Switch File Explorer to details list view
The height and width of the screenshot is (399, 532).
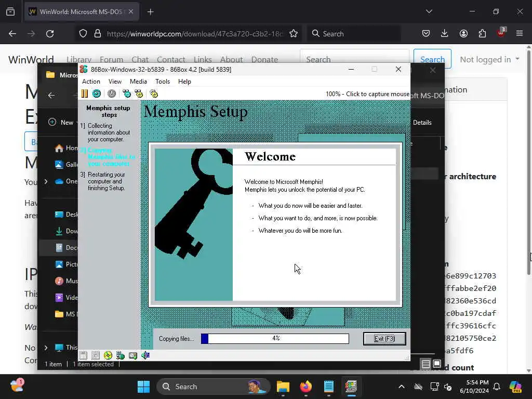pos(425,364)
